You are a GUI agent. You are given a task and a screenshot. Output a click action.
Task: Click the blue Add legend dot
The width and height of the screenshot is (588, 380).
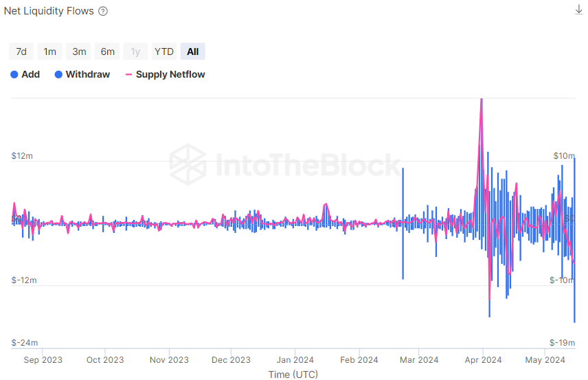14,74
